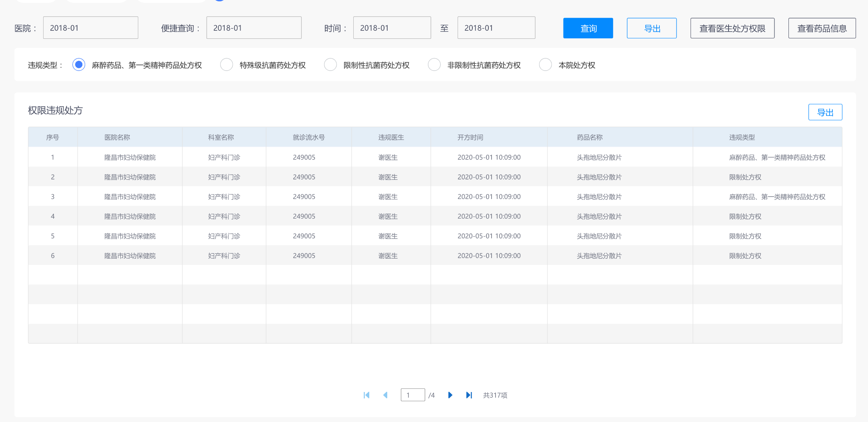Click the 权限违规处方 section title
The width and height of the screenshot is (868, 422).
55,110
